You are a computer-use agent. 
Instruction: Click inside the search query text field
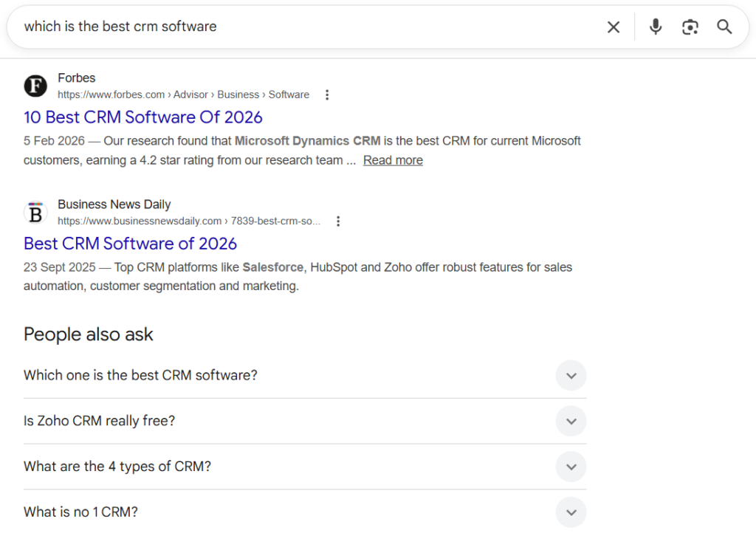[309, 27]
